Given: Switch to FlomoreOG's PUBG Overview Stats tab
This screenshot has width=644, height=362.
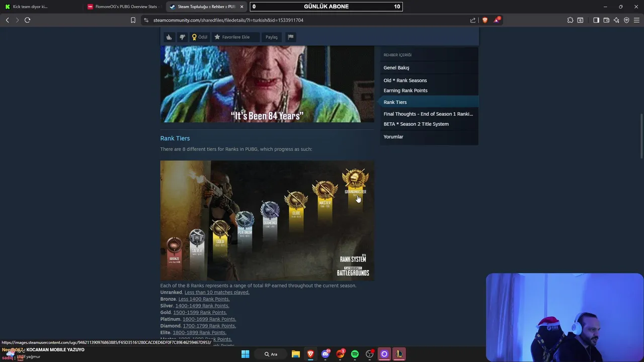Looking at the screenshot, I should pyautogui.click(x=123, y=7).
